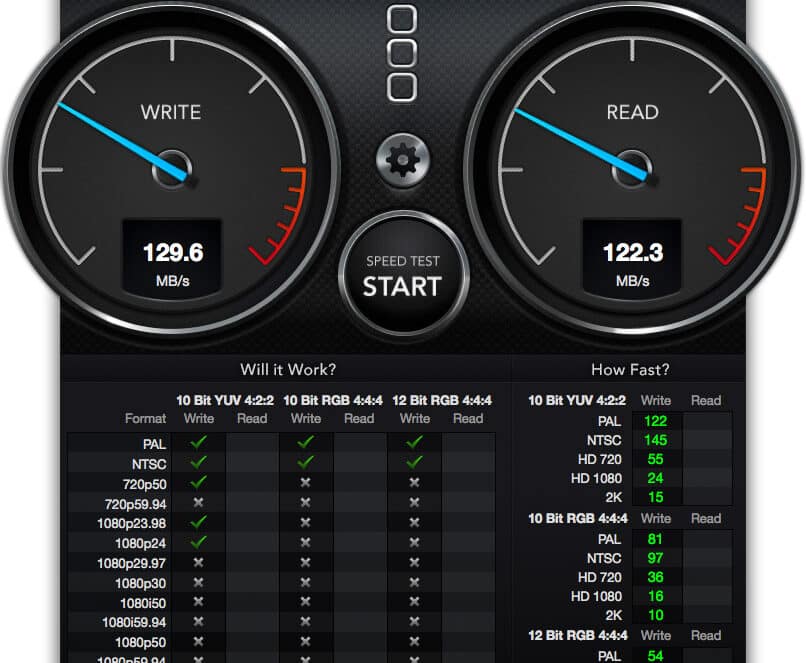The height and width of the screenshot is (663, 806).
Task: Click 1080p29.97 row cross under 10 Bit YUV Write
Action: [198, 562]
